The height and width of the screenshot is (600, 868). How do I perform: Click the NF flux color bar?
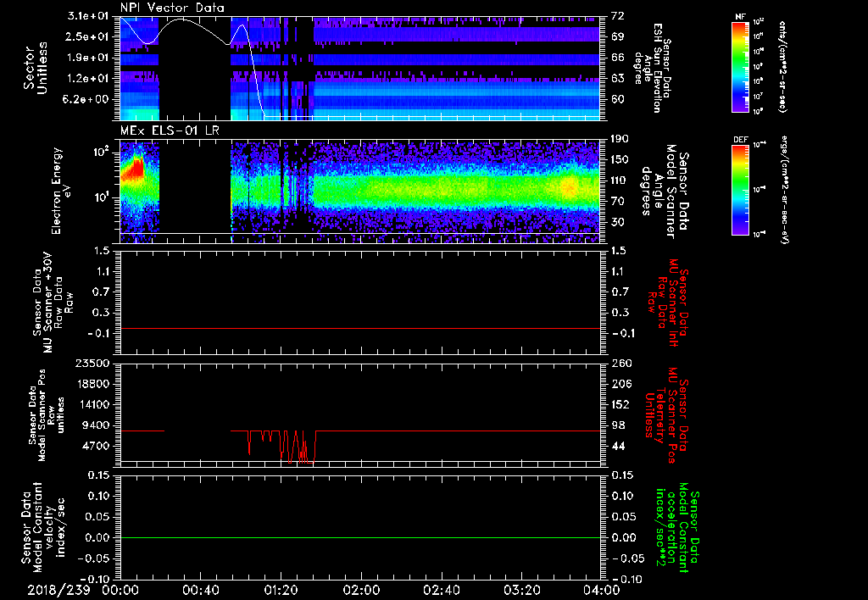(740, 66)
